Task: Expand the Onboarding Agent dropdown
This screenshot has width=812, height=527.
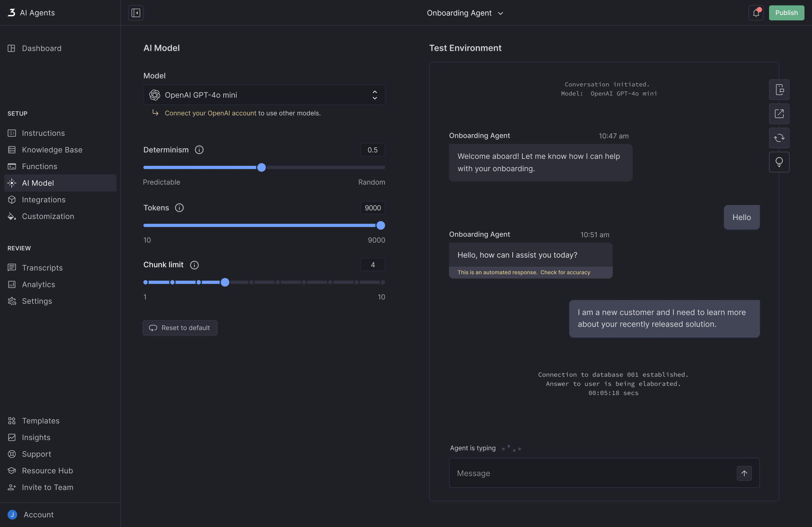Action: 465,13
